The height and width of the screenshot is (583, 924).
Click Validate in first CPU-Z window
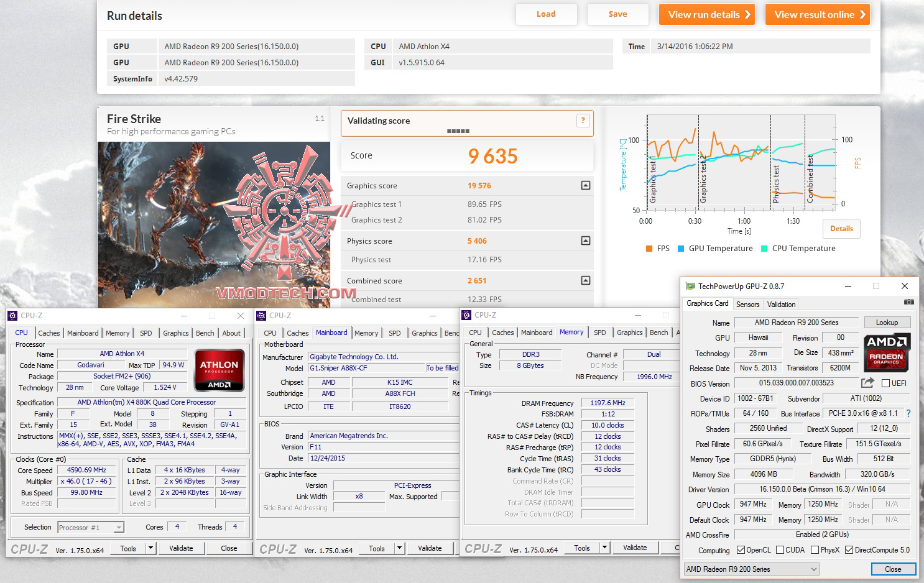[181, 548]
